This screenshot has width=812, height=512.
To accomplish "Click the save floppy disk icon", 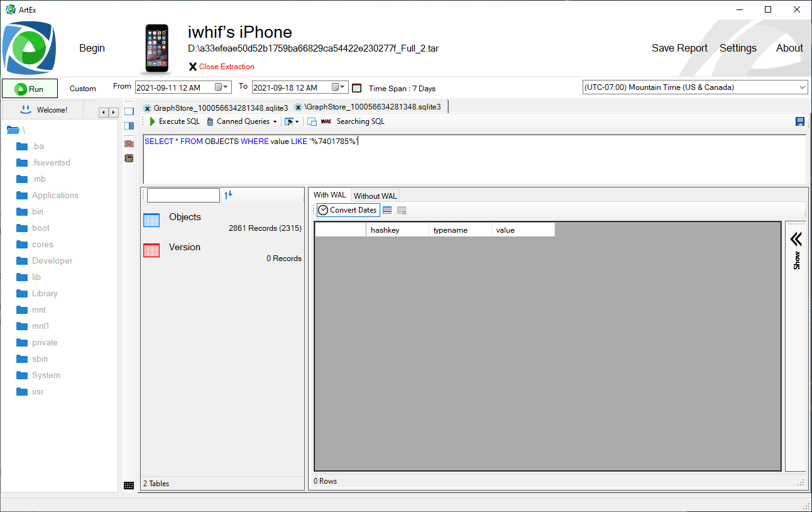I will (x=800, y=121).
